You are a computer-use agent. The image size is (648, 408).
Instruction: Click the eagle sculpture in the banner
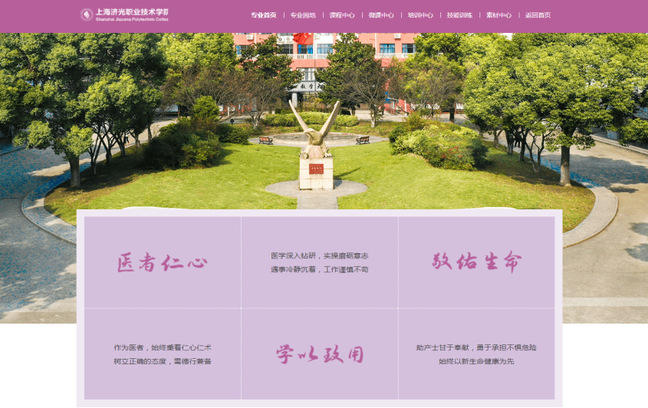[315, 125]
